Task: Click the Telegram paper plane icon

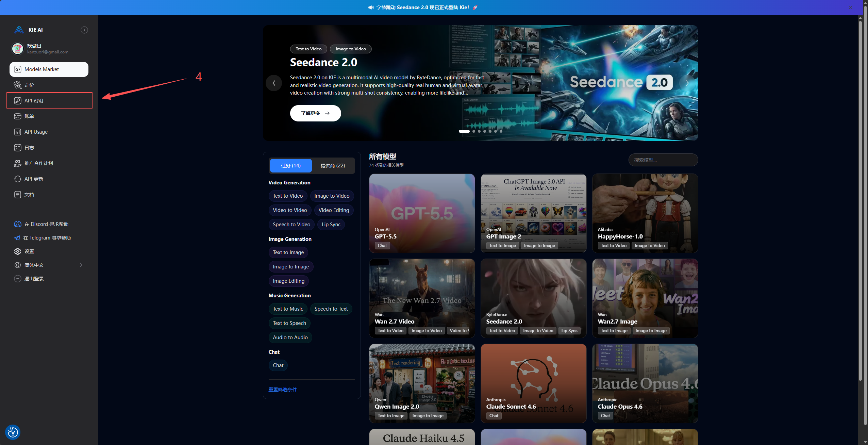Action: coord(17,238)
